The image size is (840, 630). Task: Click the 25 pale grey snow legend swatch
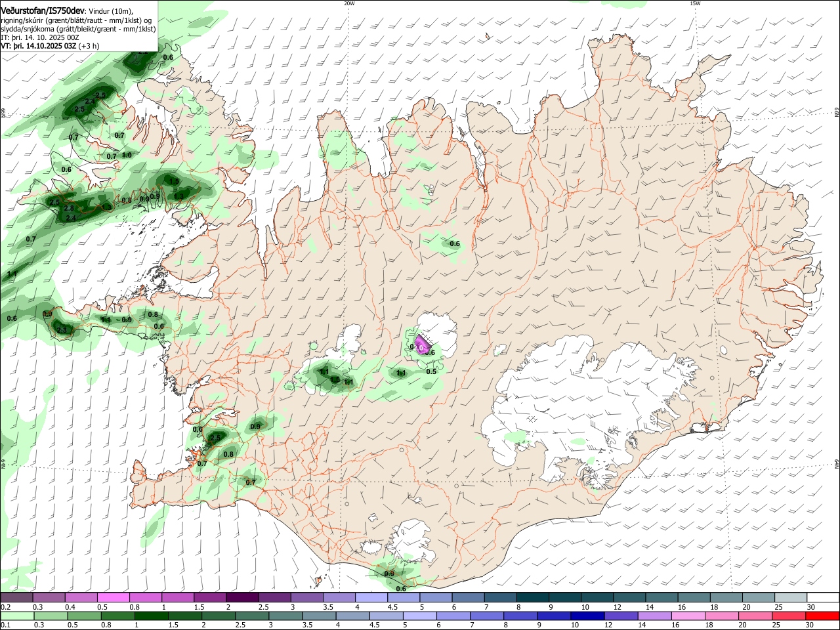pos(791,597)
